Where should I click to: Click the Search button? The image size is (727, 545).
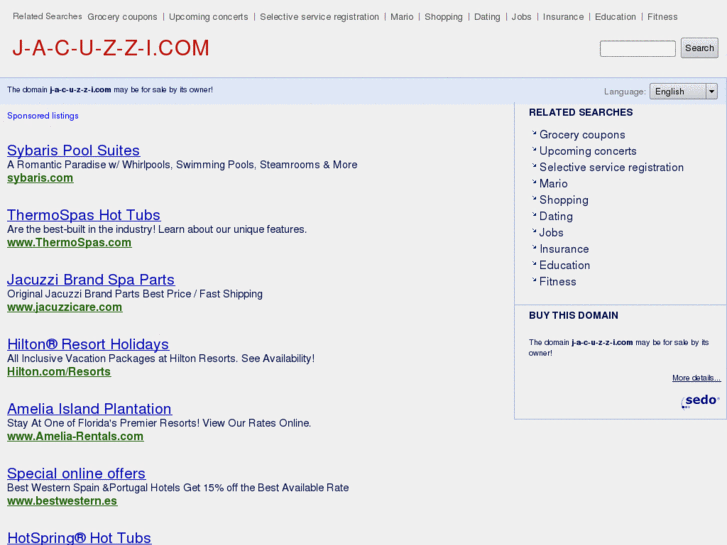[x=699, y=48]
